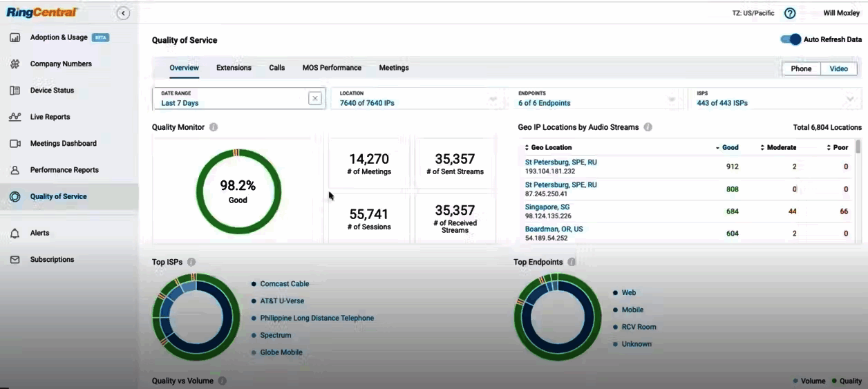Sort the table by Poor column

pyautogui.click(x=837, y=147)
